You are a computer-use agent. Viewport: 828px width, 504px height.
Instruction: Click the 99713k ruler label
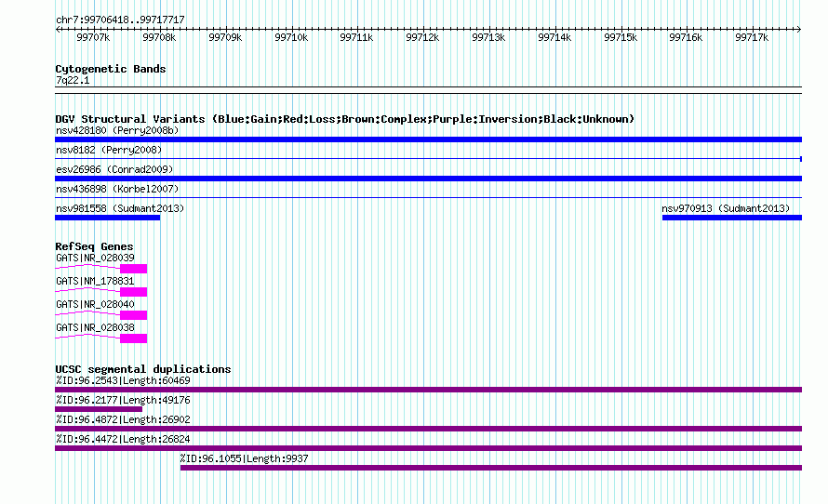pyautogui.click(x=488, y=37)
